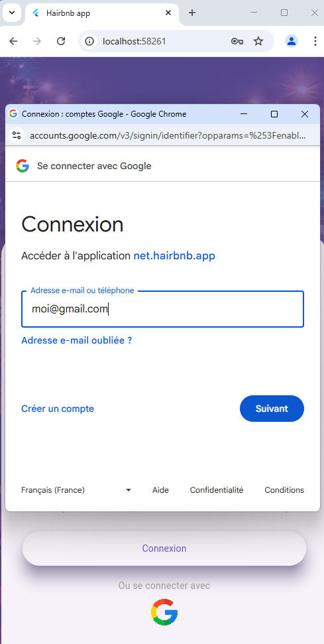Click the net.hairbnb.app application link
324x644 pixels.
click(174, 256)
